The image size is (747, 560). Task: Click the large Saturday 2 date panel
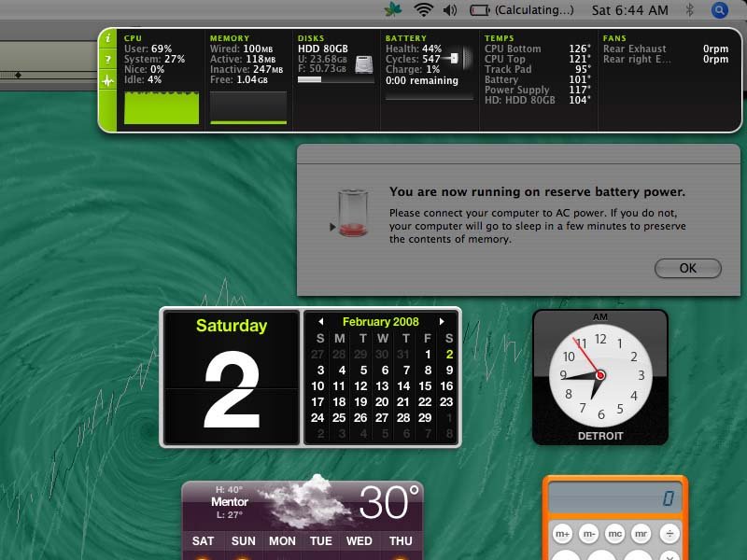point(232,378)
